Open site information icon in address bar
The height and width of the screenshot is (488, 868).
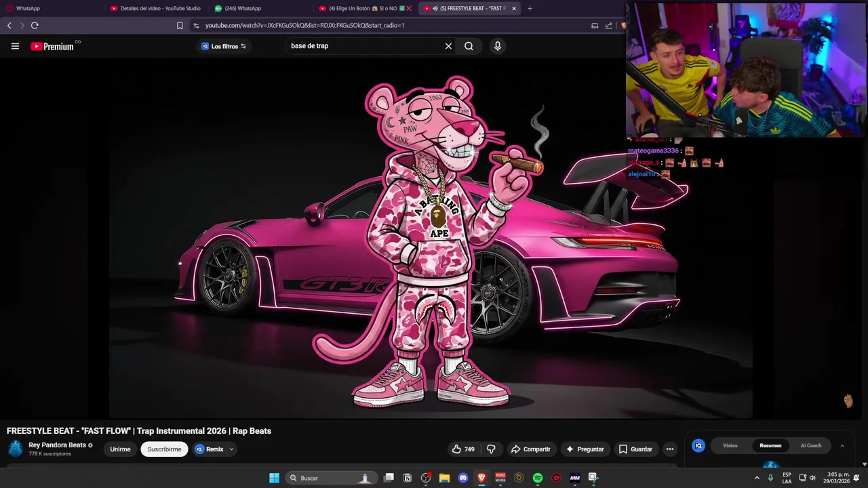click(196, 26)
